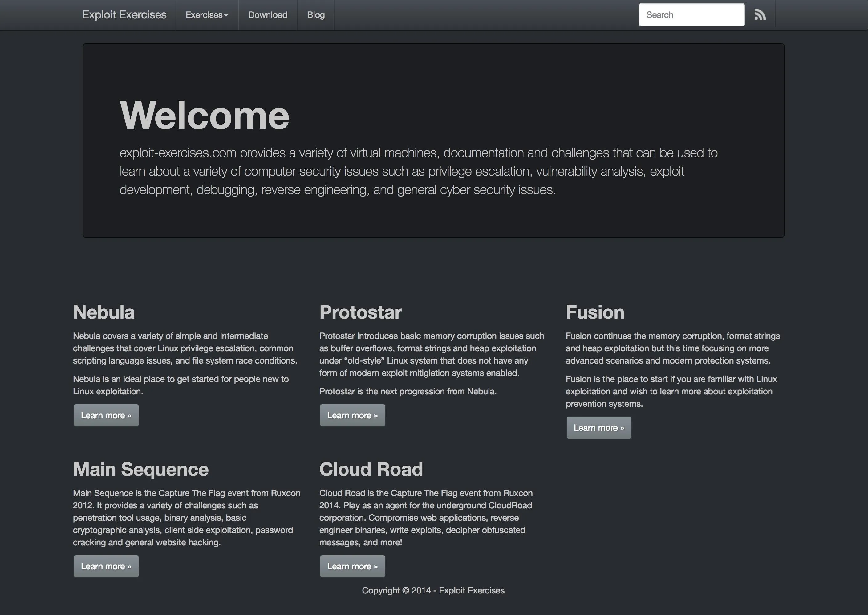The image size is (868, 615).
Task: Click the Nebula heading
Action: (104, 312)
